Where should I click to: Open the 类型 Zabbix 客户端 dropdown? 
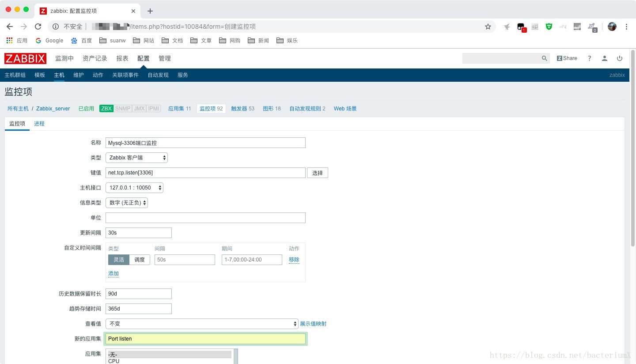coord(136,158)
